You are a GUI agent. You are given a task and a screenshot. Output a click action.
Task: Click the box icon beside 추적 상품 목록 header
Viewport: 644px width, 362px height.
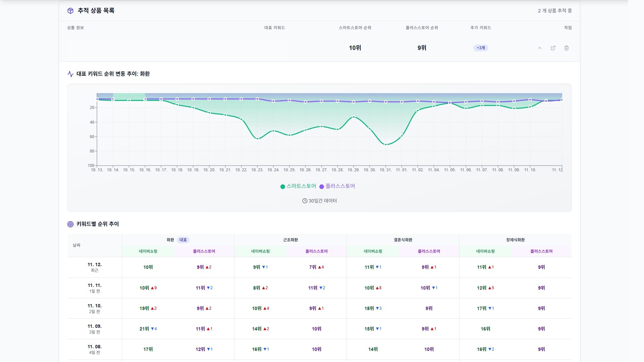pos(70,10)
